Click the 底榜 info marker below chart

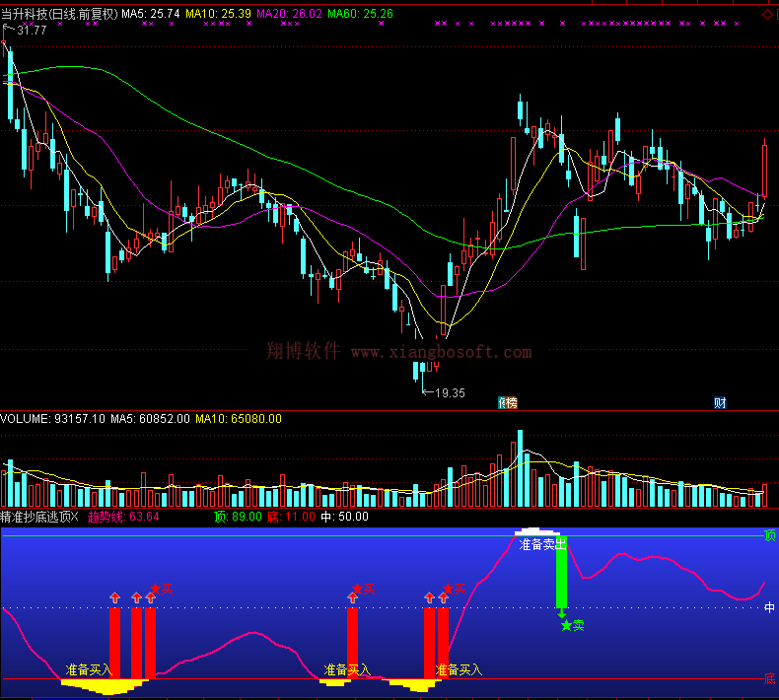(x=508, y=402)
